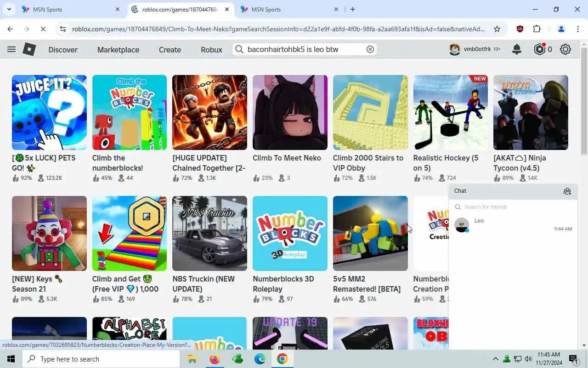Click the taskbar clock showing 11:45 AM
The width and height of the screenshot is (588, 368).
pos(548,359)
